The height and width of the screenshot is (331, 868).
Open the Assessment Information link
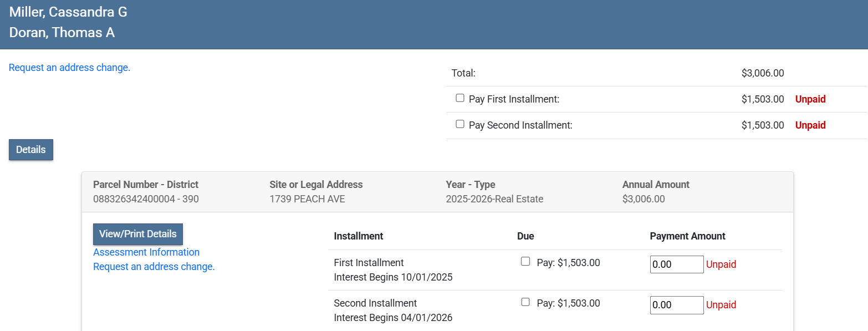(x=146, y=252)
